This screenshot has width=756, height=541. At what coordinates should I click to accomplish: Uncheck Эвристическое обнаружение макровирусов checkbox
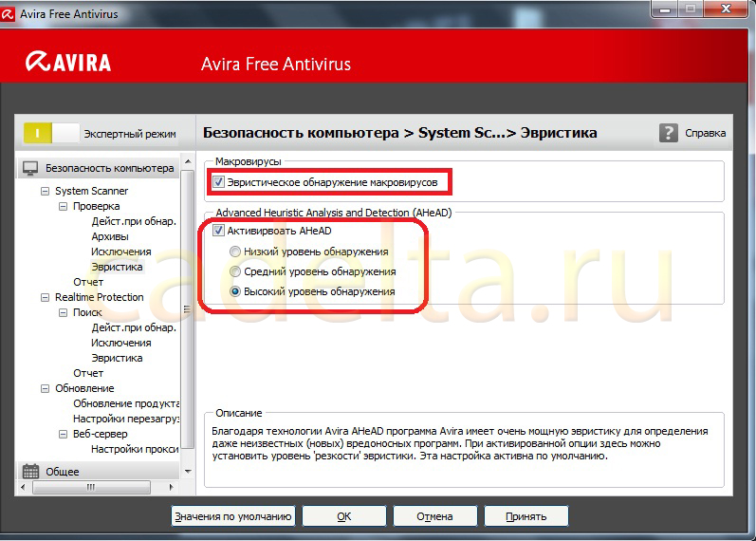(218, 182)
